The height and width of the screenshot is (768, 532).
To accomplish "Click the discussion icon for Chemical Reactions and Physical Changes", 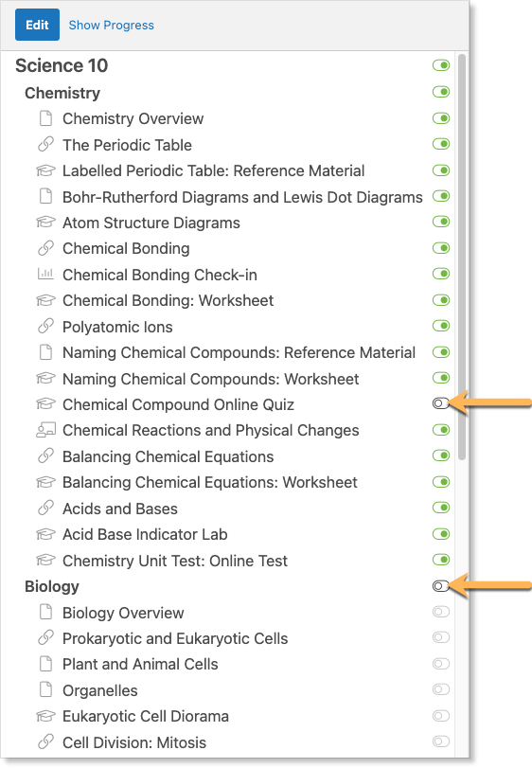I will pos(45,430).
